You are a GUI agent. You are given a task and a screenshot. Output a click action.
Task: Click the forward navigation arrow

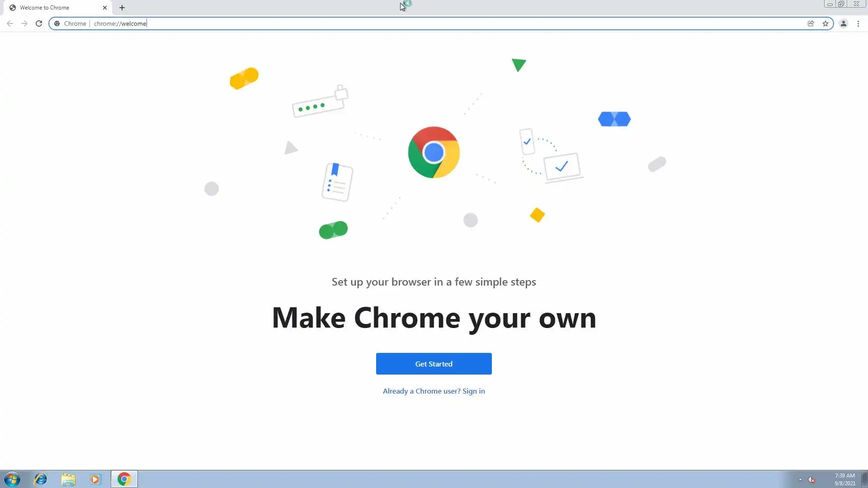point(24,23)
